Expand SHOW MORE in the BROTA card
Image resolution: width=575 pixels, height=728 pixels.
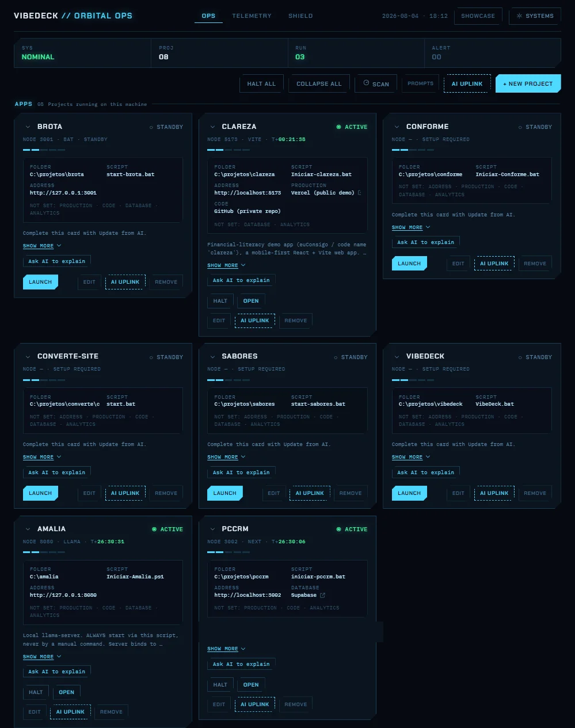tap(42, 246)
